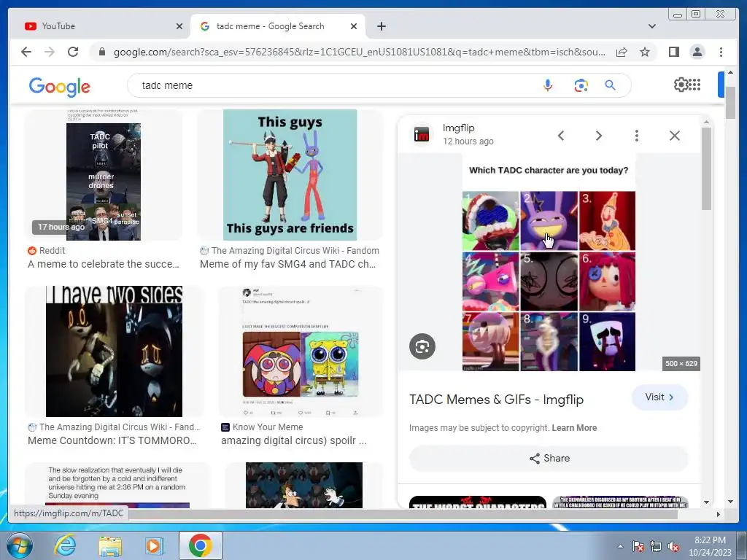This screenshot has width=747, height=560.
Task: Open 'I have two sides' thumbnail
Action: (114, 351)
